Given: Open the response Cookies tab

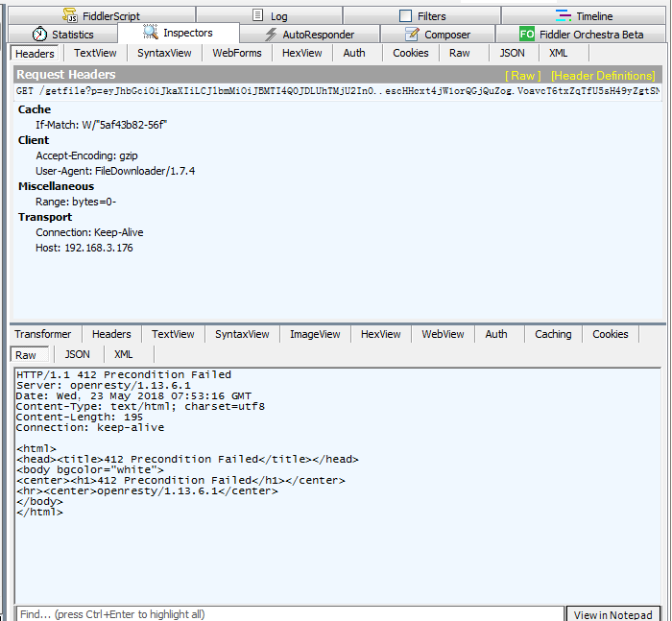Looking at the screenshot, I should click(611, 334).
